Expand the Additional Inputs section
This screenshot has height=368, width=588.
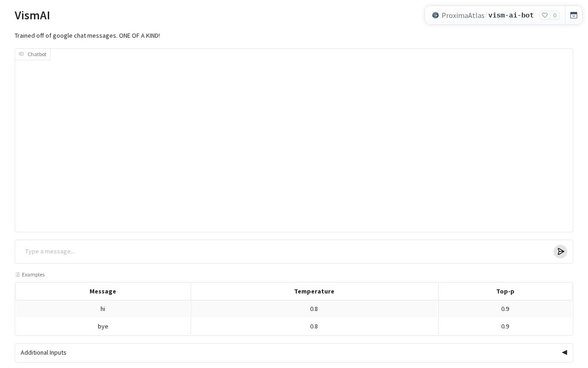pos(294,353)
